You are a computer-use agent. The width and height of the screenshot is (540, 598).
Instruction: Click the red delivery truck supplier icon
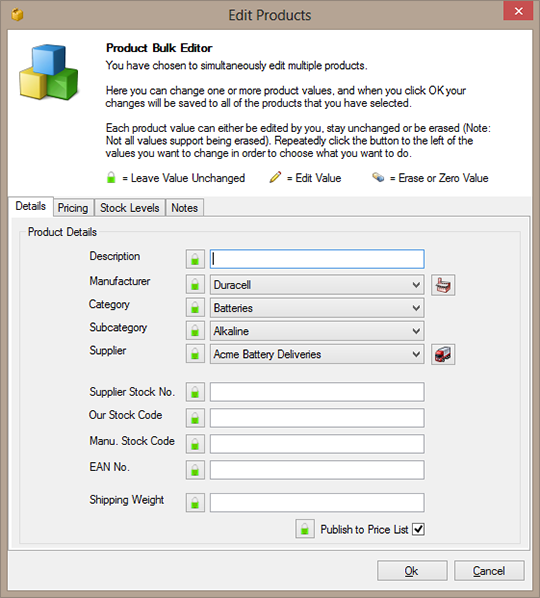pos(443,354)
